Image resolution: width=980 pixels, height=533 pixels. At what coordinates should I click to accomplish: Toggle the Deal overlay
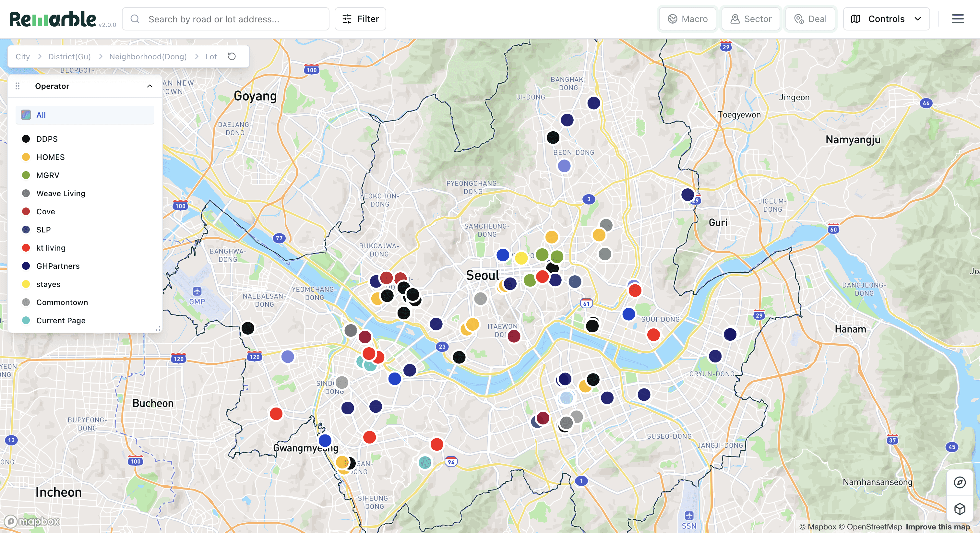coord(810,19)
